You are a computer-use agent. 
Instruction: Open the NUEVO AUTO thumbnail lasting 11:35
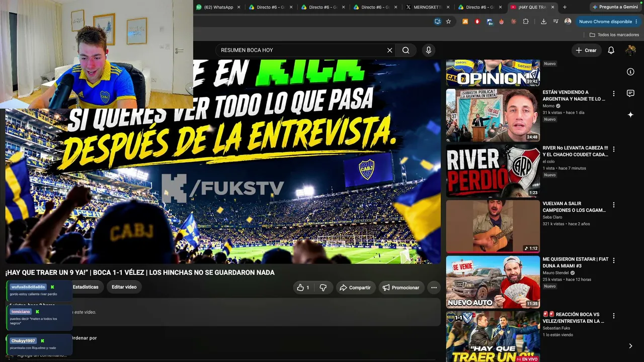[x=493, y=282]
